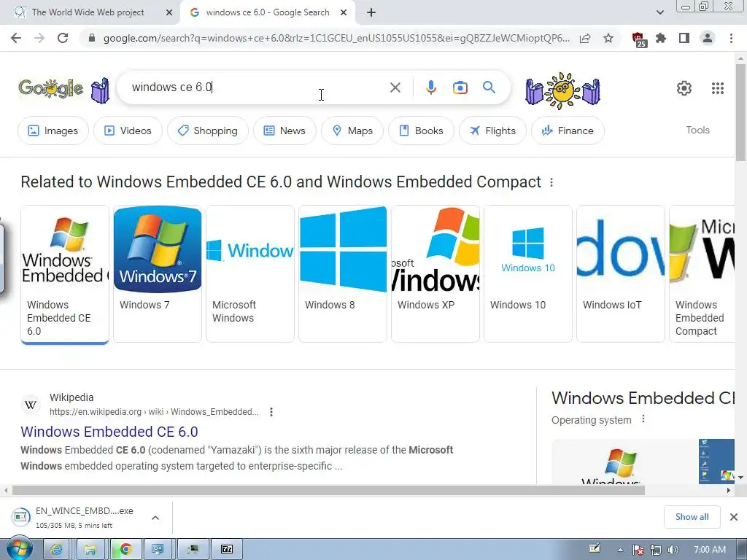
Task: Select the Windows 7 card
Action: click(158, 274)
